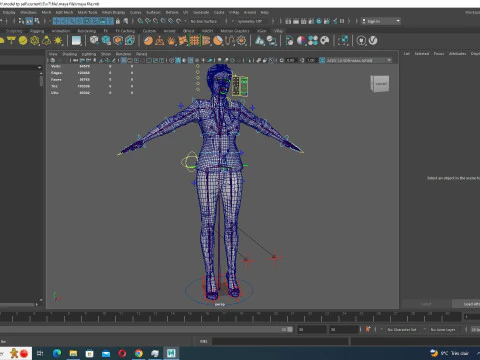Click on the time slider ruler
Screen dimensions: 480x360
point(230,317)
